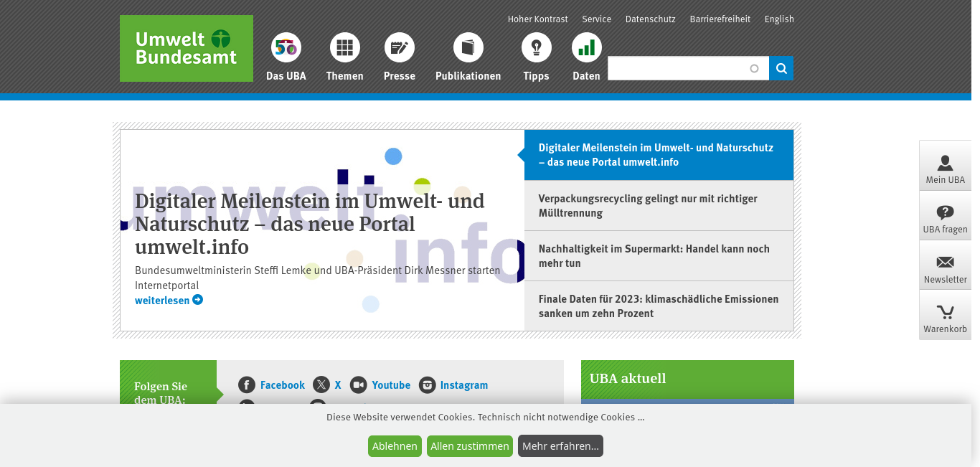Select Digitaler Meilenstein teaser tab

tap(659, 155)
